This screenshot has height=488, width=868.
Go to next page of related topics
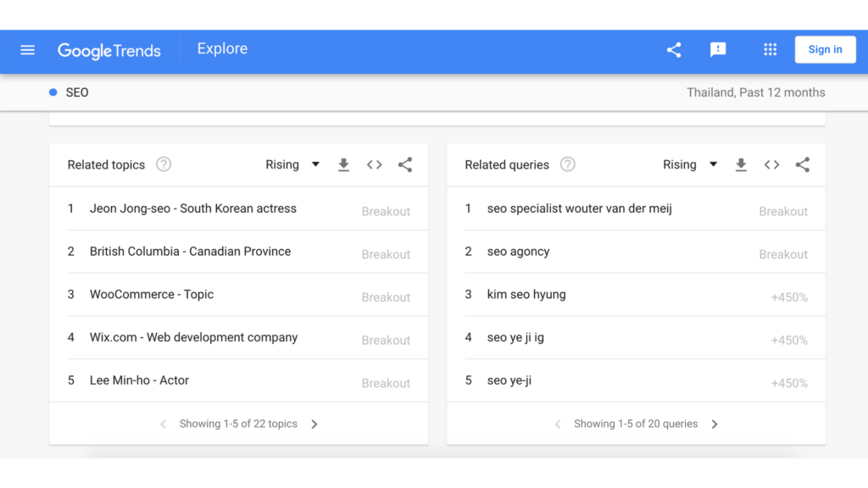tap(314, 424)
